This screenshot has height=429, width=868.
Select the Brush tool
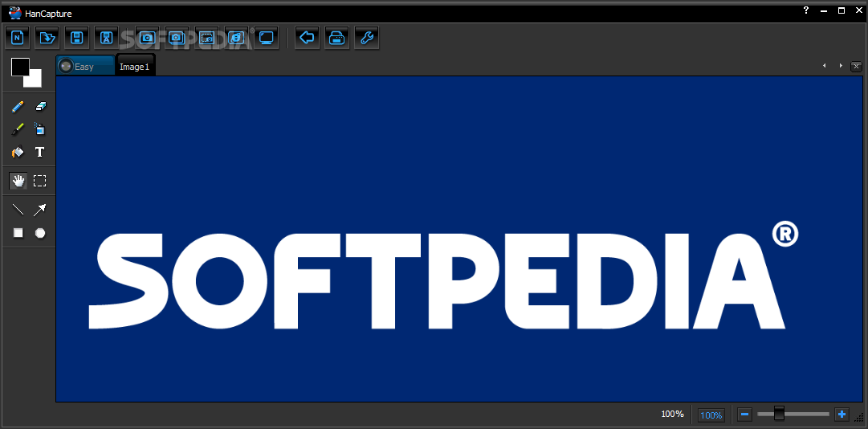(x=18, y=129)
